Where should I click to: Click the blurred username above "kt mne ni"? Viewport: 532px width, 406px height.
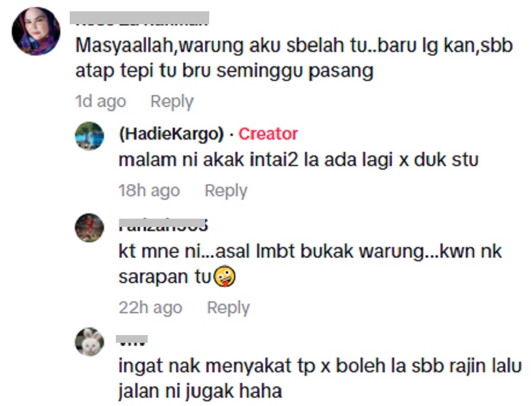[163, 225]
